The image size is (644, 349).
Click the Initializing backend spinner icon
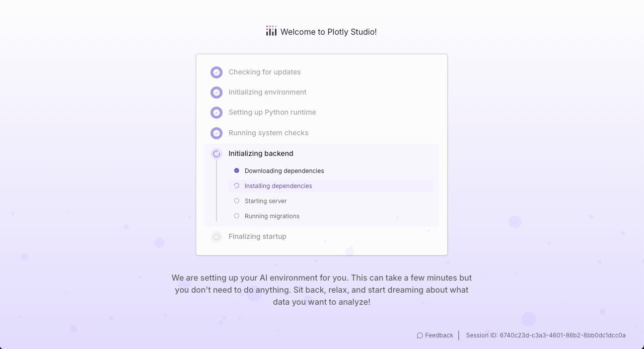click(x=217, y=154)
